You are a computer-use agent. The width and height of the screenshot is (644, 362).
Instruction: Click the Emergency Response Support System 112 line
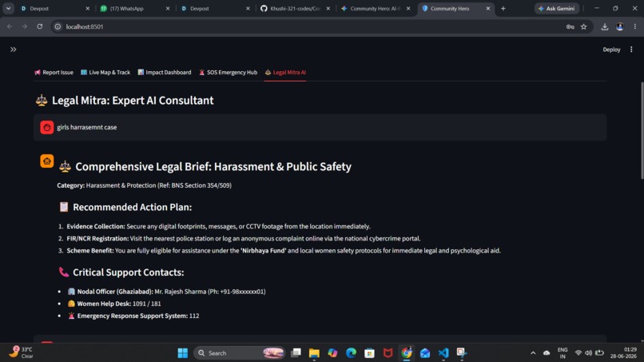click(133, 316)
